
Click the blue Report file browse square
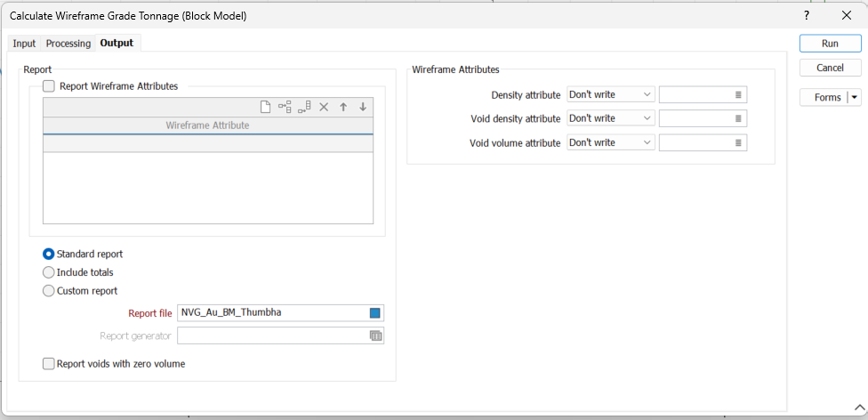(374, 312)
